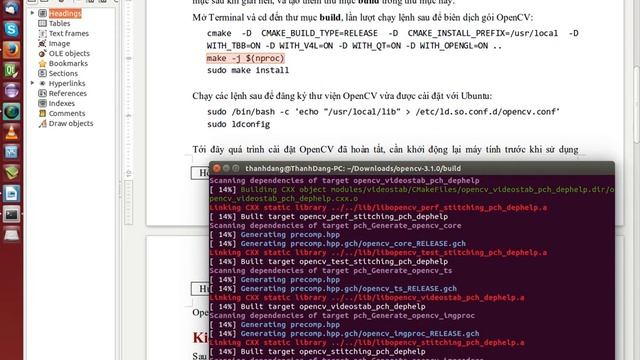Click 'Built target opencv_perf_stitching_pch_dephelp' terminal line
Screen dimensions: 640x360
(329, 217)
